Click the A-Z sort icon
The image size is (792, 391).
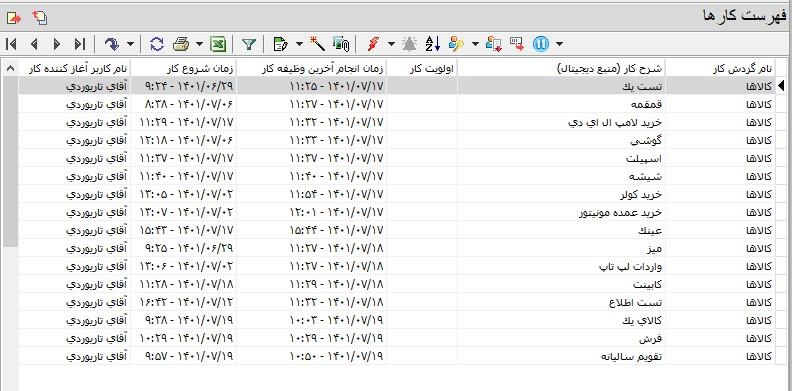(x=432, y=44)
